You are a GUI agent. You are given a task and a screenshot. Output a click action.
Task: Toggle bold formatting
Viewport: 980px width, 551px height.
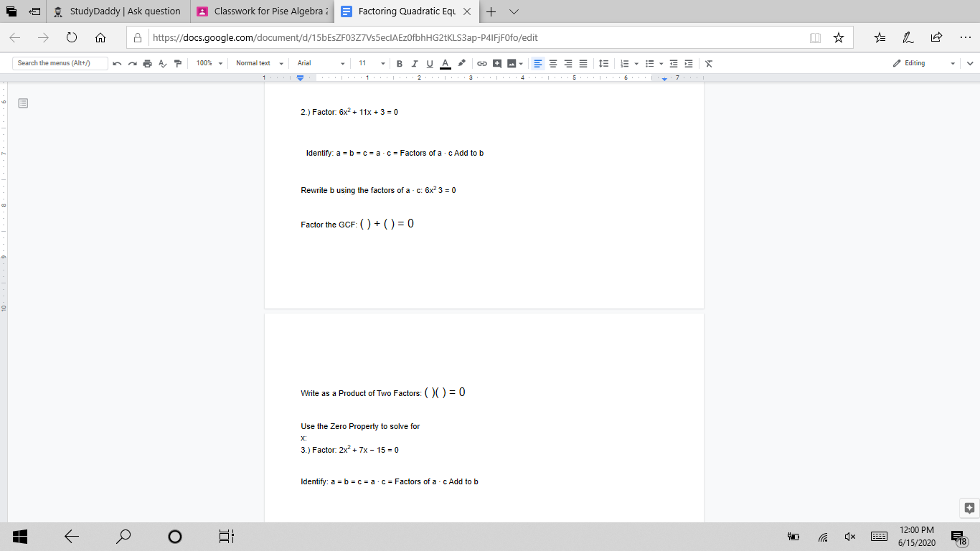coord(400,63)
